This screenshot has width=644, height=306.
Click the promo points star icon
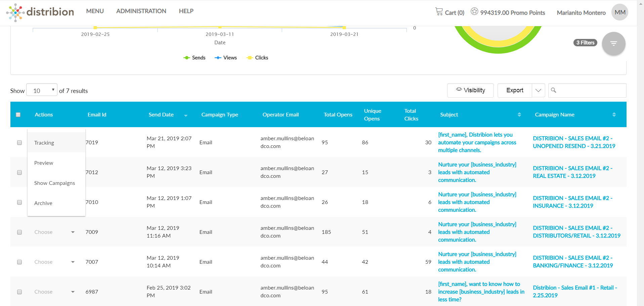click(474, 11)
